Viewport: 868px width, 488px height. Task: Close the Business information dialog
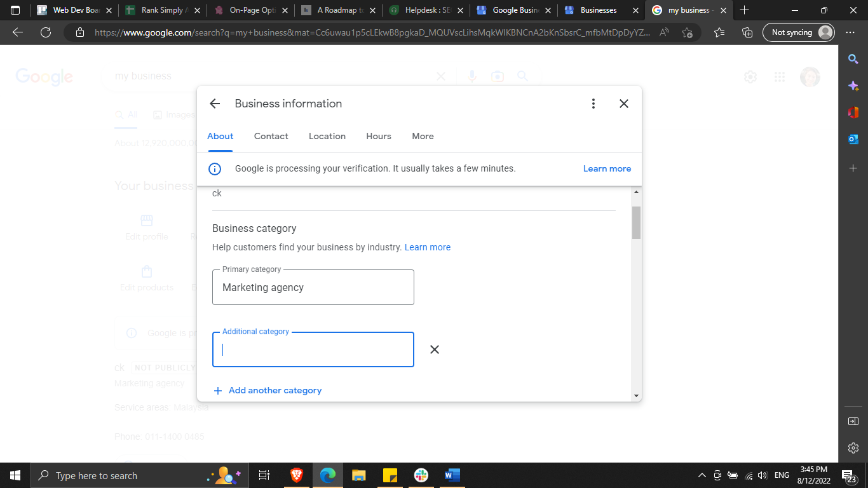click(x=624, y=104)
